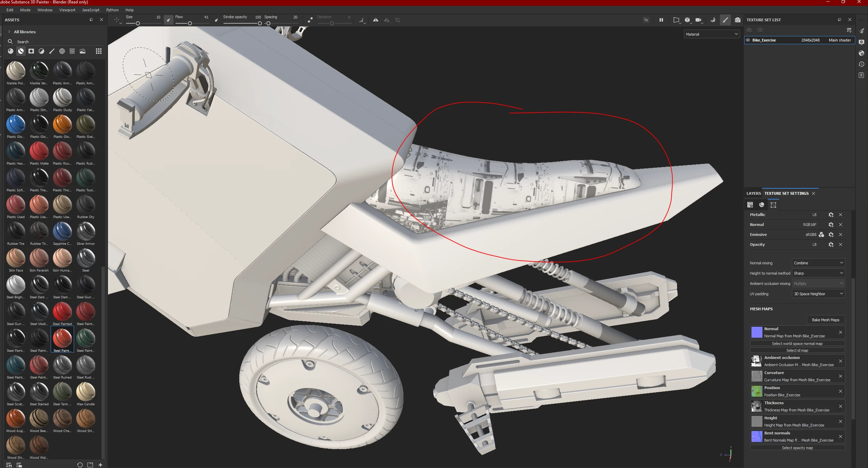Open the Normal mixing Combine dropdown

coord(818,263)
